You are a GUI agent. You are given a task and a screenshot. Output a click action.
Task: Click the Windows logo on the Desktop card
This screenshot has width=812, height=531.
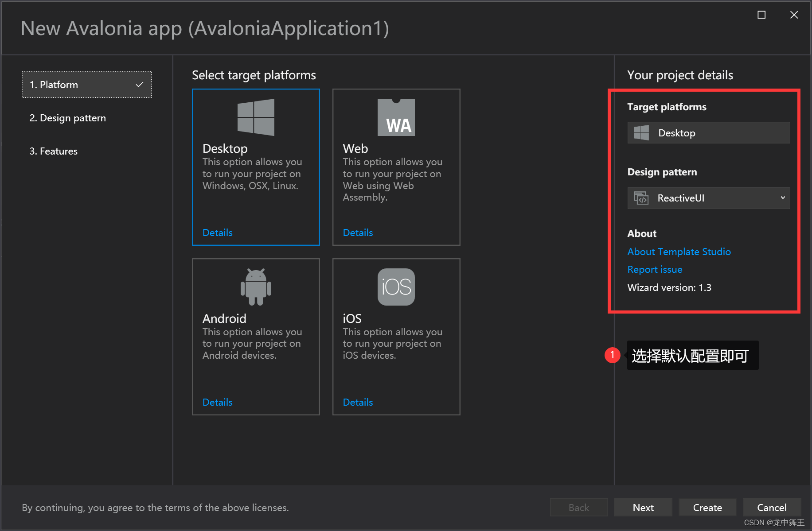tap(256, 117)
